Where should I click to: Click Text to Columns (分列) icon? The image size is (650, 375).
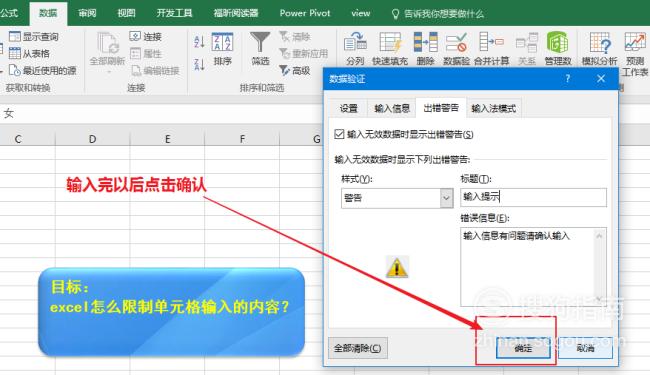355,42
